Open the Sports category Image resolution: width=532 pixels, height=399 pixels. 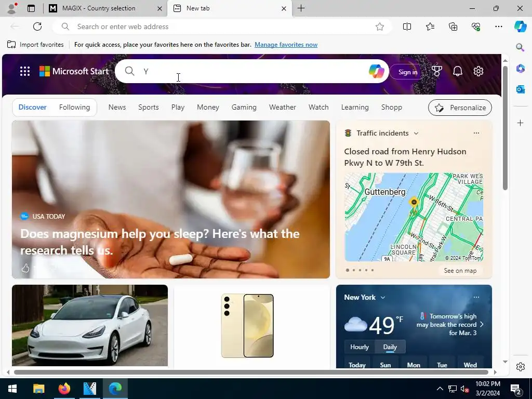click(149, 107)
